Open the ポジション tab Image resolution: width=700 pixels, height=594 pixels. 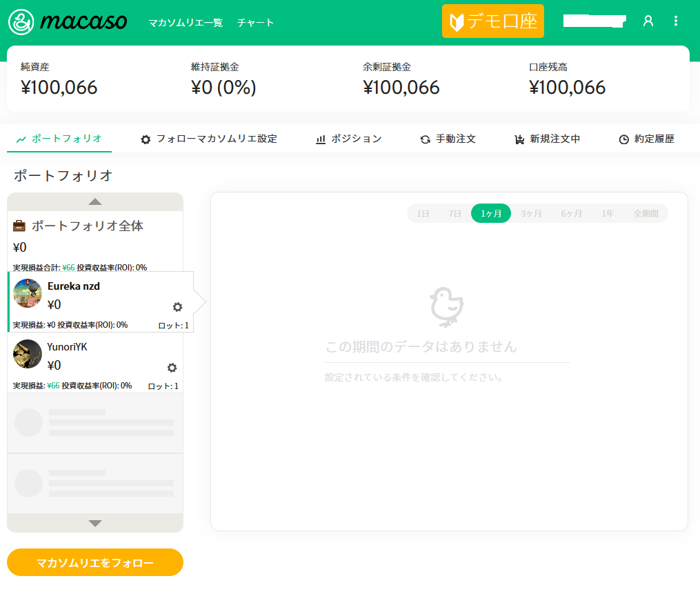click(348, 139)
